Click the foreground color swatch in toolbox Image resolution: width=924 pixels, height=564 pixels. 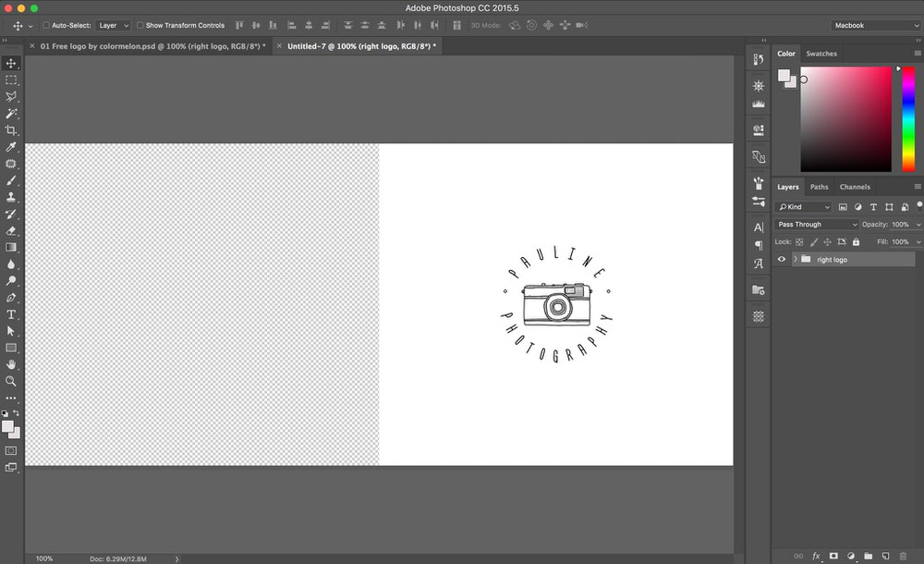coord(7,426)
